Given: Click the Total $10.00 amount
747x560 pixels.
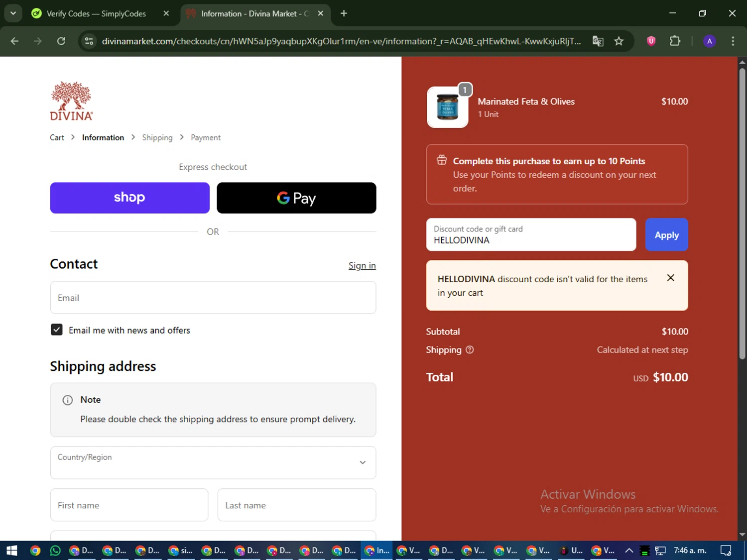Looking at the screenshot, I should tap(670, 377).
